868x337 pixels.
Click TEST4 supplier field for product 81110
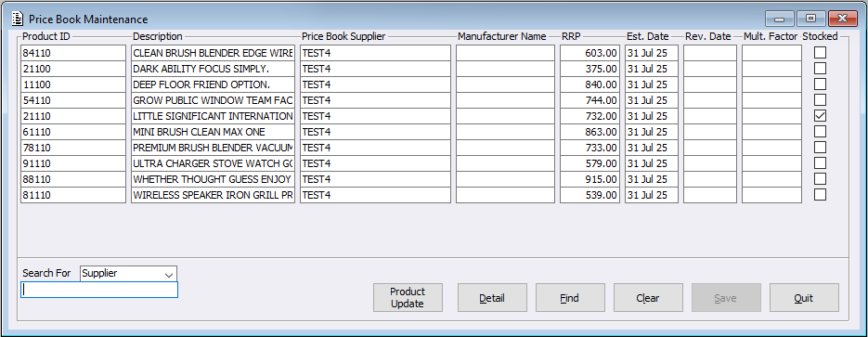pyautogui.click(x=375, y=195)
